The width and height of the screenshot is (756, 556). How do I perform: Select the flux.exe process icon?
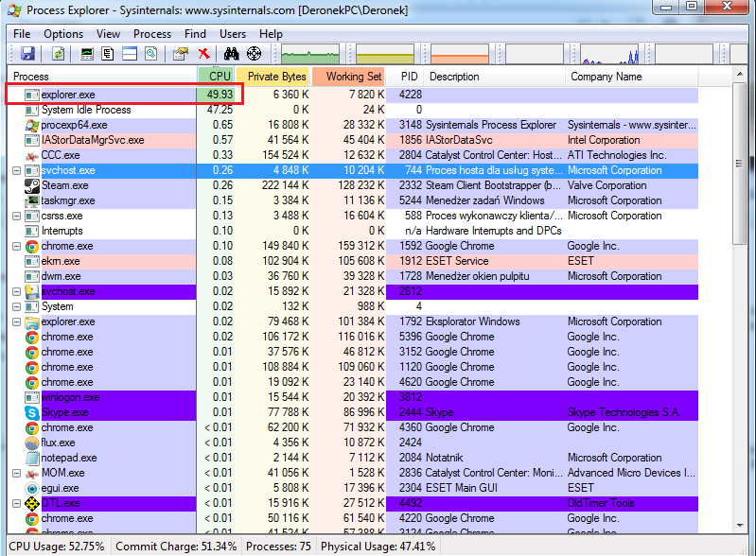[x=32, y=443]
